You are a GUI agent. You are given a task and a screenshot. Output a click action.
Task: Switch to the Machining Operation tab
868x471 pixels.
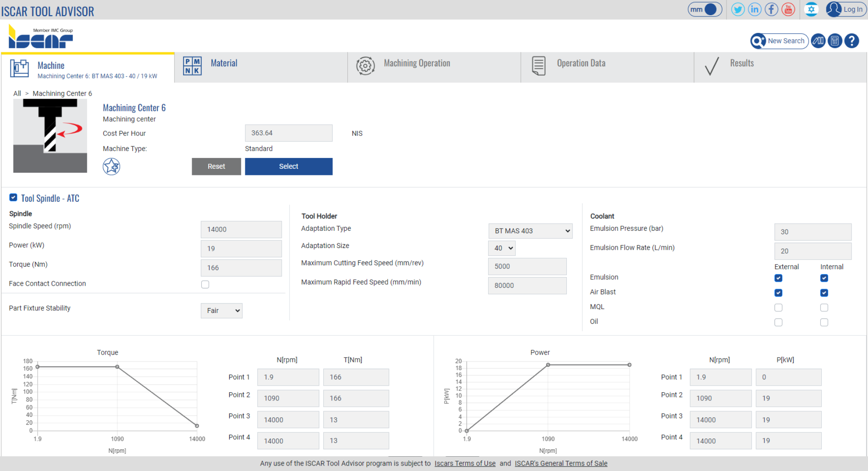point(434,68)
